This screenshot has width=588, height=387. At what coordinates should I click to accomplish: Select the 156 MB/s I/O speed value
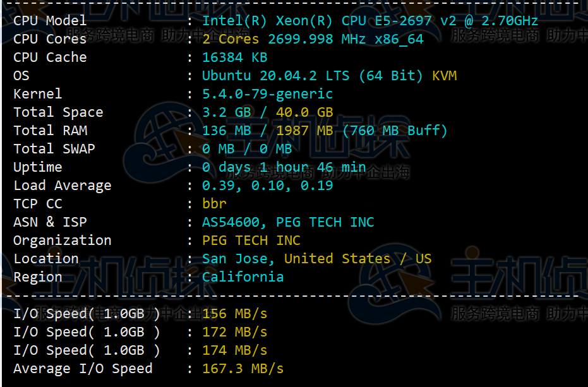[235, 314]
